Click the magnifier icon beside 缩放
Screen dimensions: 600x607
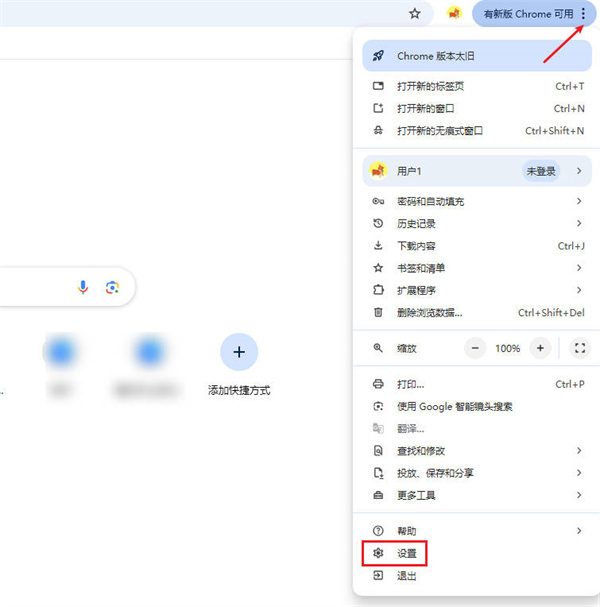378,348
